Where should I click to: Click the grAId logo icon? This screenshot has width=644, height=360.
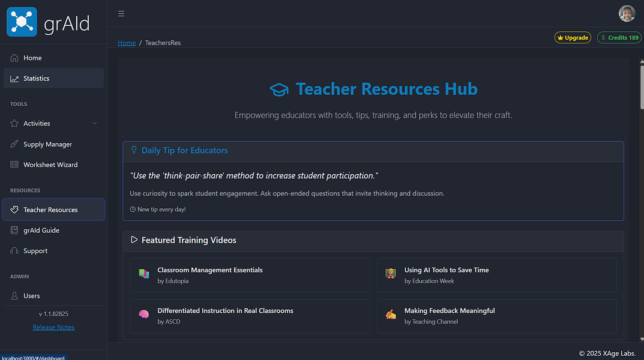click(x=22, y=22)
